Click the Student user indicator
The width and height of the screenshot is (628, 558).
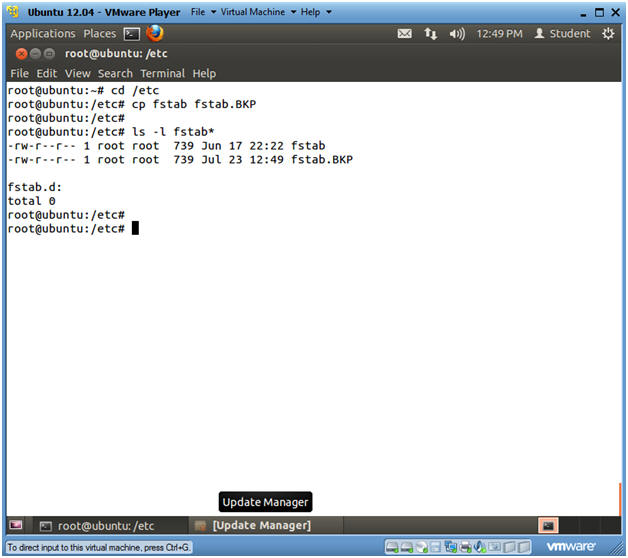click(562, 34)
